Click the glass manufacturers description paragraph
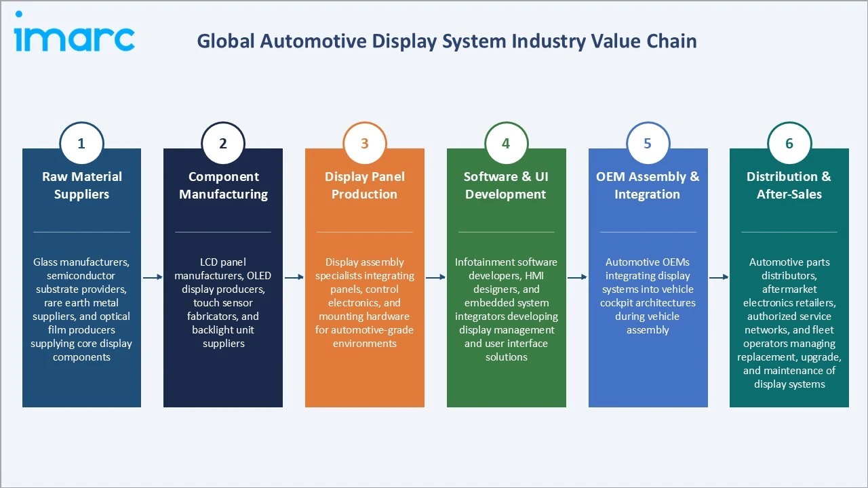 click(x=81, y=310)
